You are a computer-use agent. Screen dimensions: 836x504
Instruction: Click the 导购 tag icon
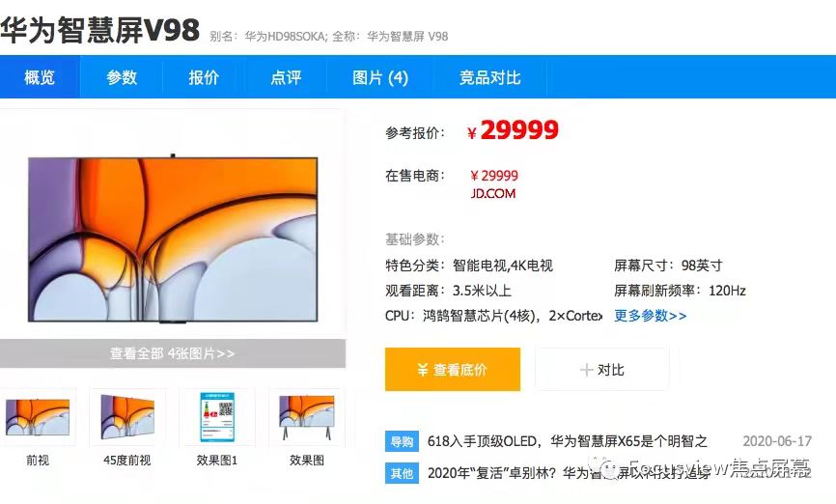[x=402, y=441]
